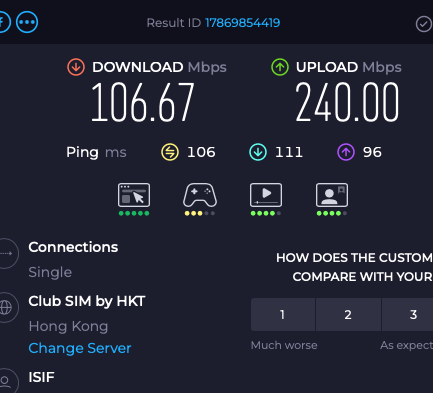Click the Hong Kong location text
433x393 pixels.
68,326
